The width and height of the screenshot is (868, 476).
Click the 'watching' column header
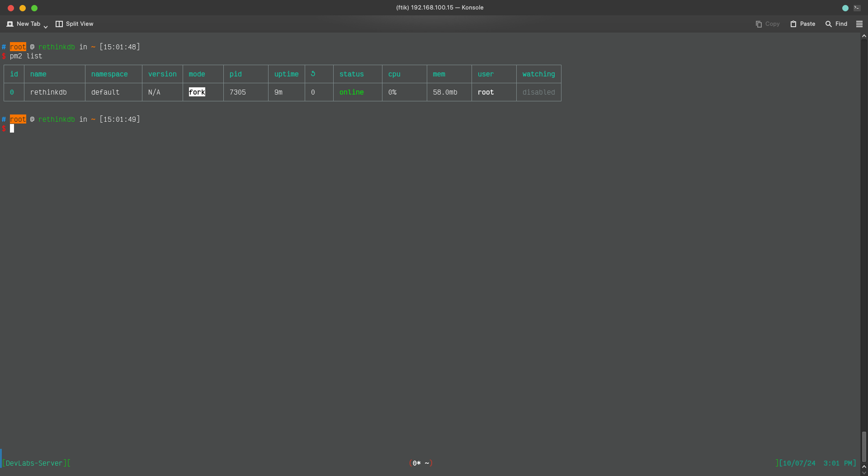(538, 74)
